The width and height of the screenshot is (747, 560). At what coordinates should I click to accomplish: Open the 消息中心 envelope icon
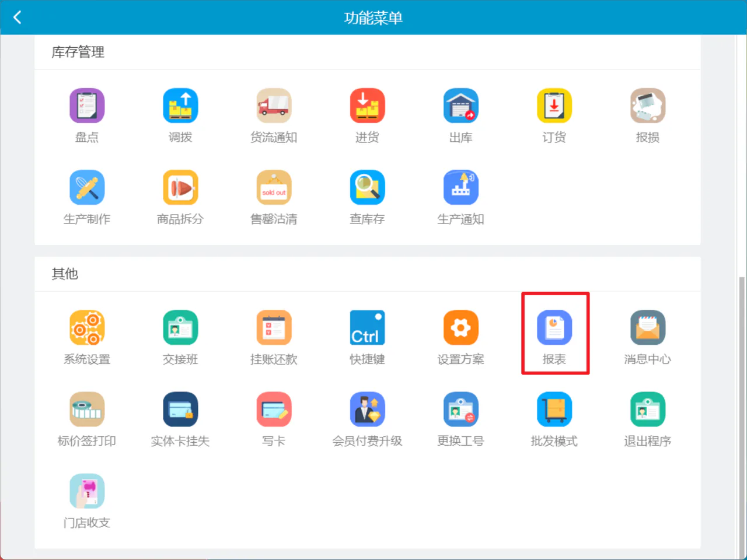coord(647,327)
